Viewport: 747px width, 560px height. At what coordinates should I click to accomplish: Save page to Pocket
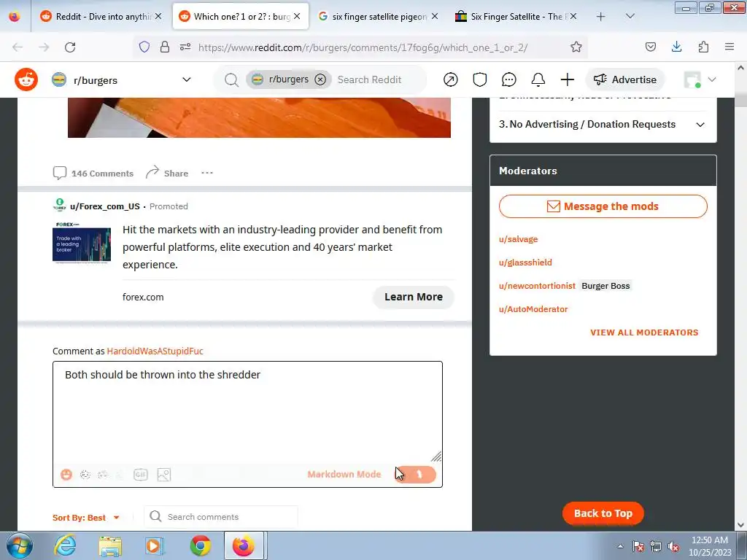650,47
